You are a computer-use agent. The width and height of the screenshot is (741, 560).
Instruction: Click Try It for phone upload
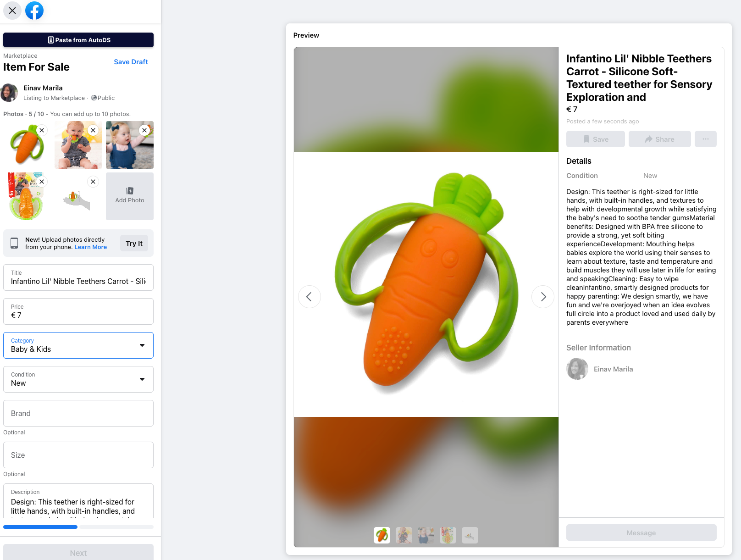[134, 243]
